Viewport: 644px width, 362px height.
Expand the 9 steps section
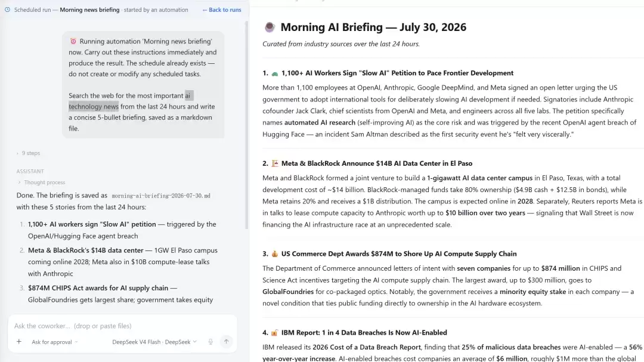pos(29,153)
